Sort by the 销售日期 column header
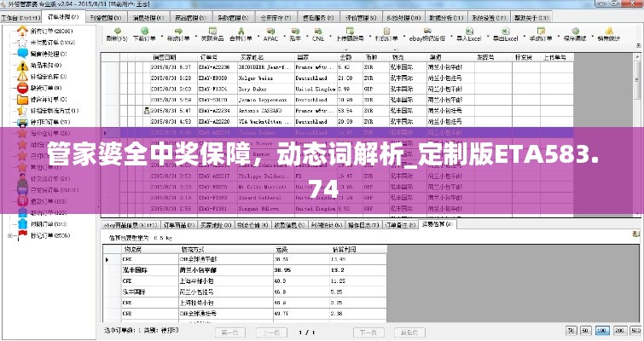Viewport: 644px width, 341px height. pyautogui.click(x=164, y=55)
